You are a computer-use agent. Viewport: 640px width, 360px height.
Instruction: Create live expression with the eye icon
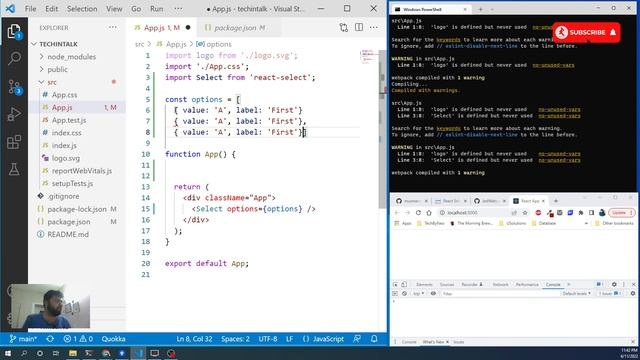tap(433, 293)
